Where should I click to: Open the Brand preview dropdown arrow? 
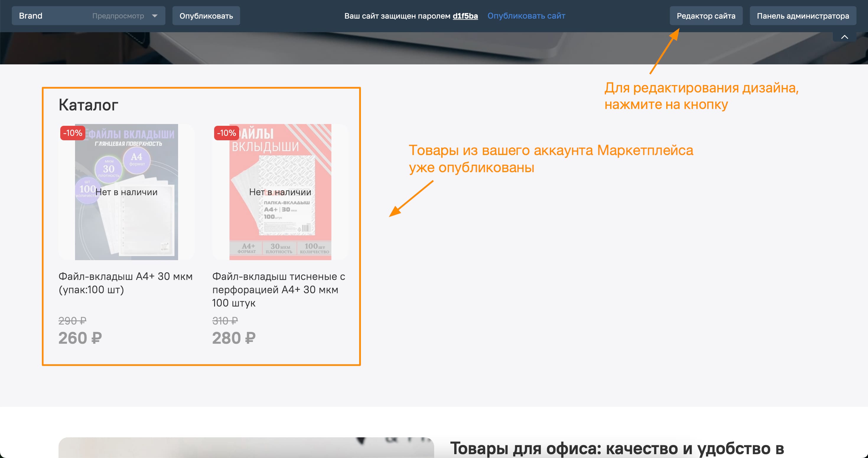[x=155, y=16]
